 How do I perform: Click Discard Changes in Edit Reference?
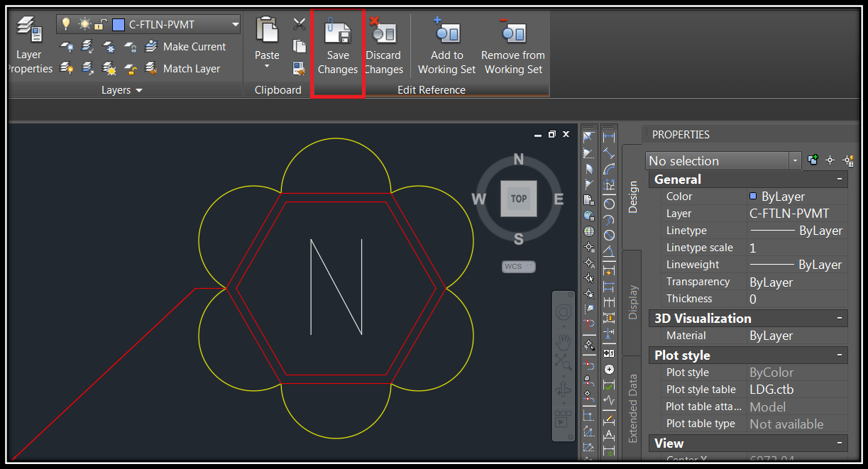pos(384,47)
